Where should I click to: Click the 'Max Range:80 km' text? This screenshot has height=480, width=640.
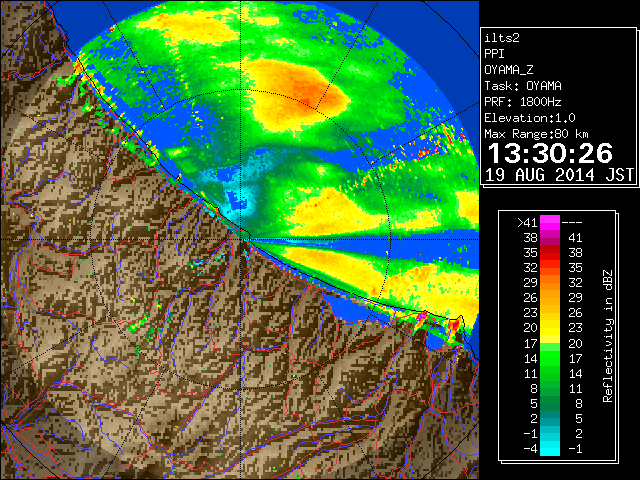point(536,134)
